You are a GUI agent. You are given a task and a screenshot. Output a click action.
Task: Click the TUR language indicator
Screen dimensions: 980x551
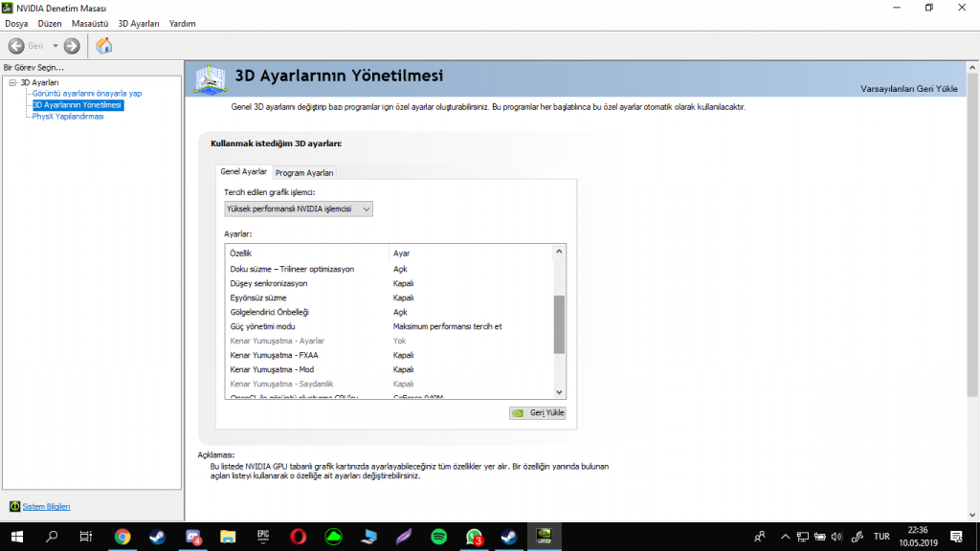pos(881,537)
